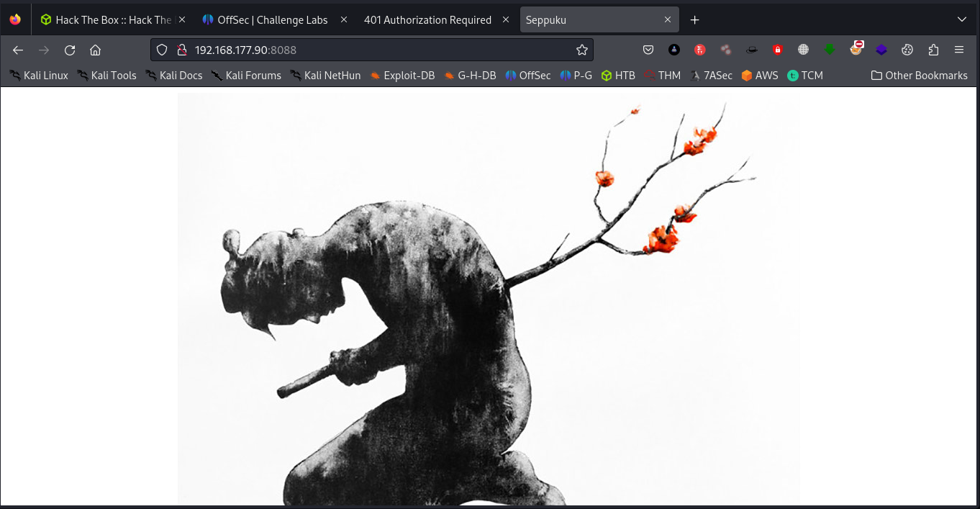Click the insecure connection padlock icon

(x=181, y=50)
